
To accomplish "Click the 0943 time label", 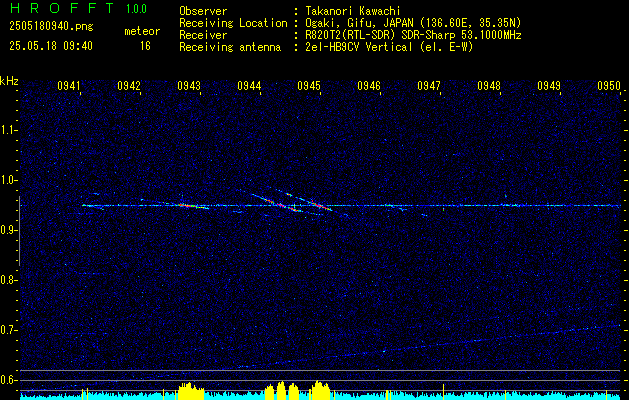I will (x=189, y=86).
